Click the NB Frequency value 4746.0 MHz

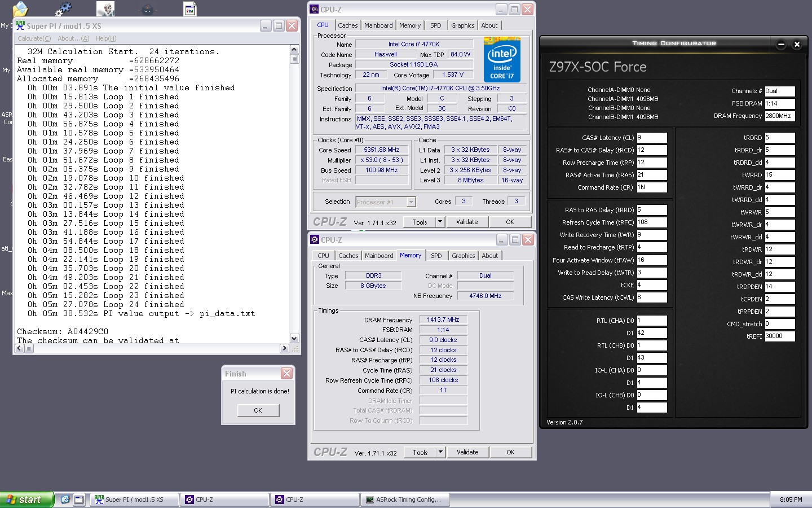click(x=485, y=296)
